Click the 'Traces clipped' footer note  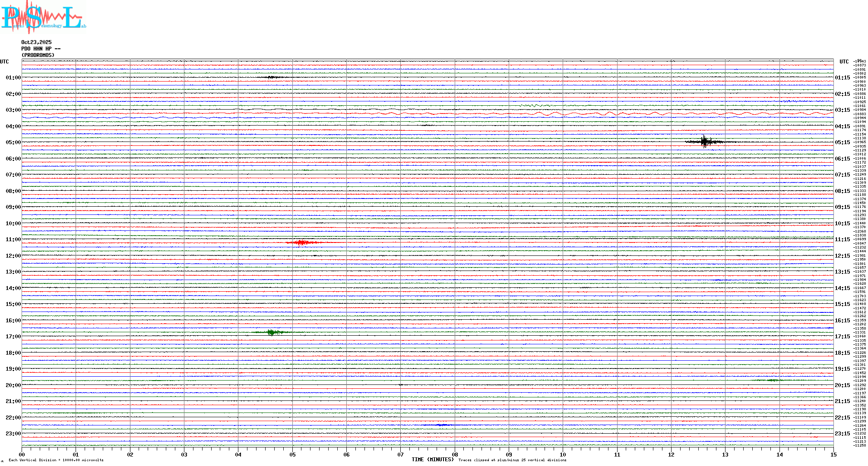512,460
